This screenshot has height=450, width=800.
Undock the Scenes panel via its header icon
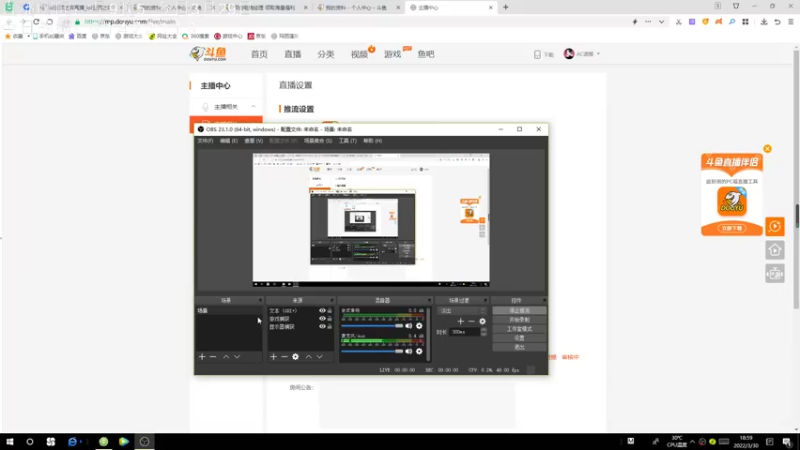[x=260, y=301]
